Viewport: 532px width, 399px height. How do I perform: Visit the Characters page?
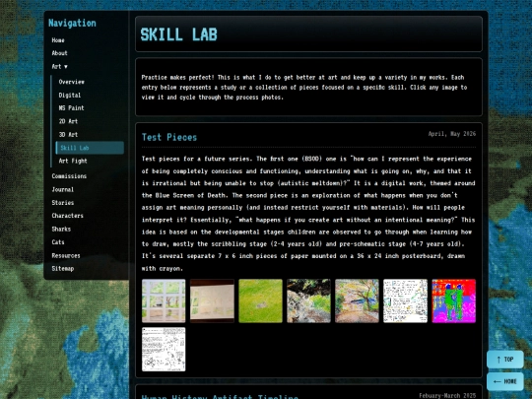(68, 216)
